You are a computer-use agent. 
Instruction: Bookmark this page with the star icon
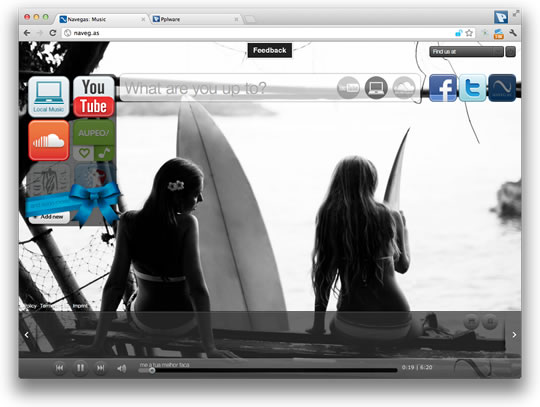pyautogui.click(x=469, y=33)
